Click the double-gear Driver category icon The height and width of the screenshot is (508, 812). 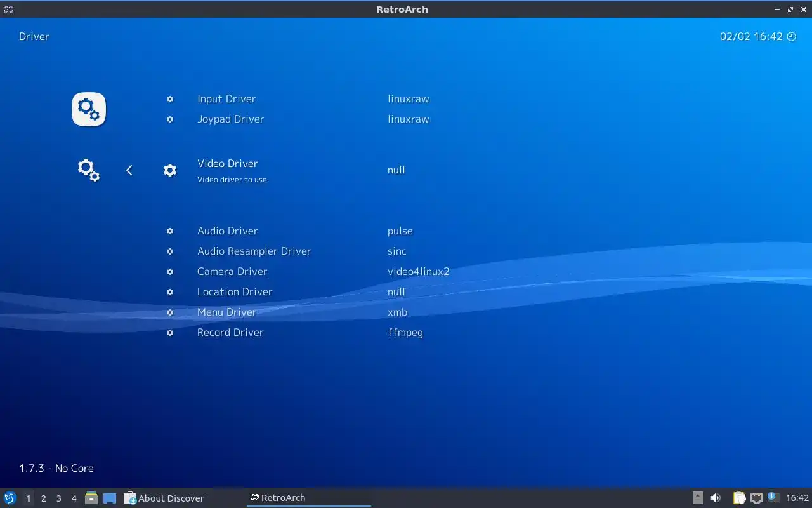(x=89, y=170)
